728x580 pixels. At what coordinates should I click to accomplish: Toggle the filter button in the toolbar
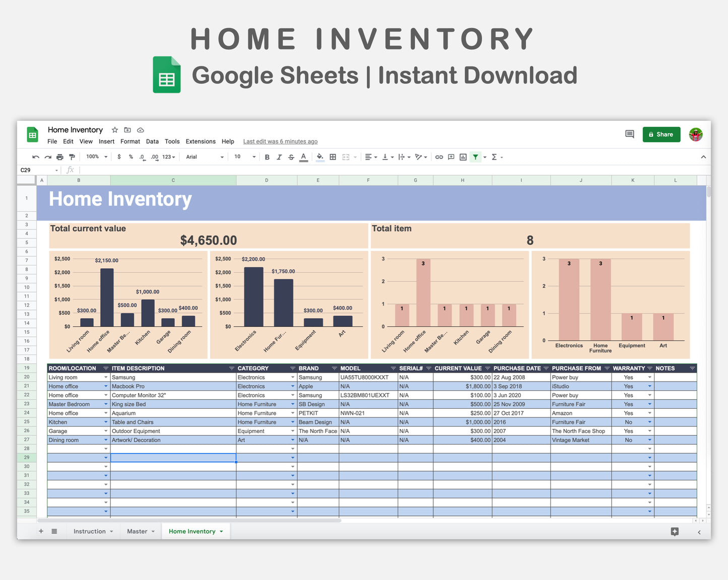coord(475,157)
